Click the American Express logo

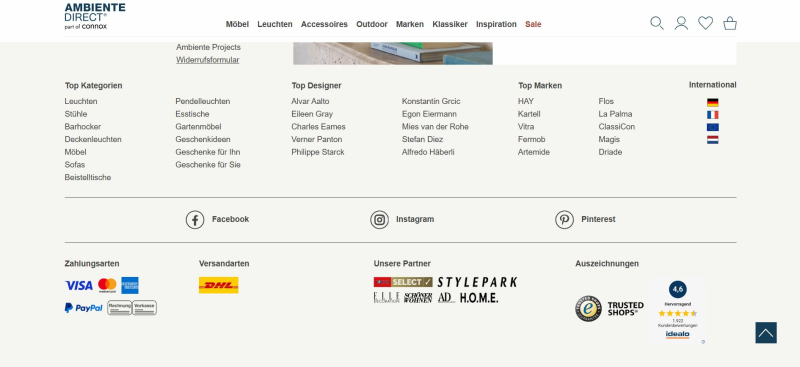(x=130, y=285)
